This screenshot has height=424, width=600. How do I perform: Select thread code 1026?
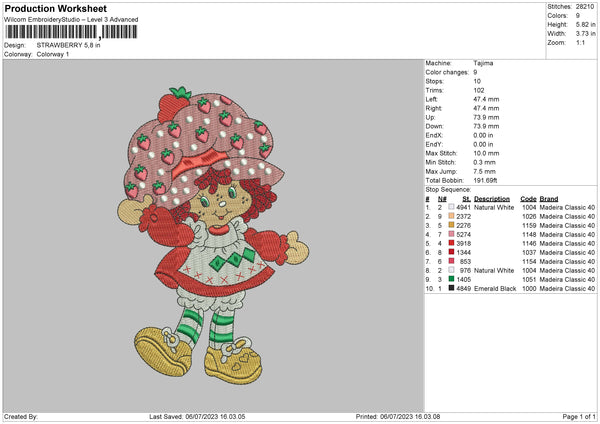(529, 217)
